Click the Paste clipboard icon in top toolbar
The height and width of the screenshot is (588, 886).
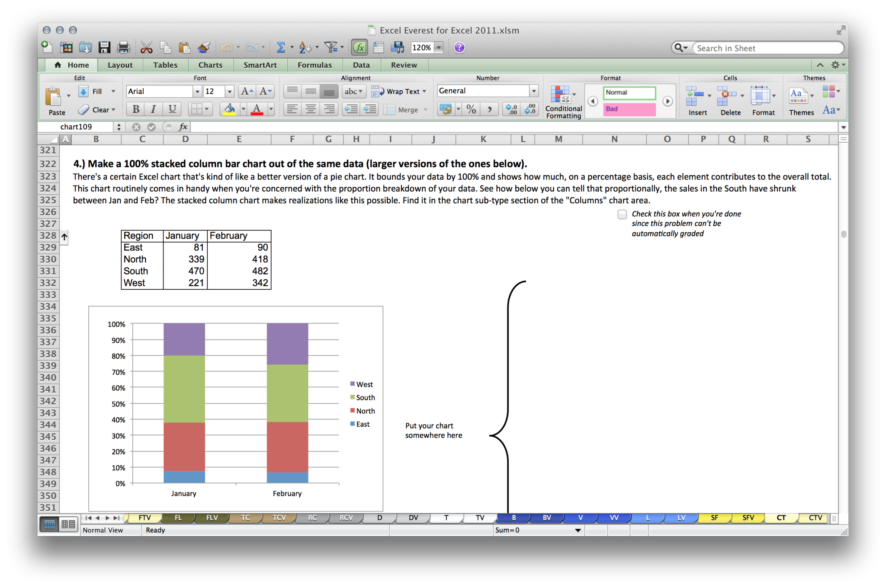point(184,48)
